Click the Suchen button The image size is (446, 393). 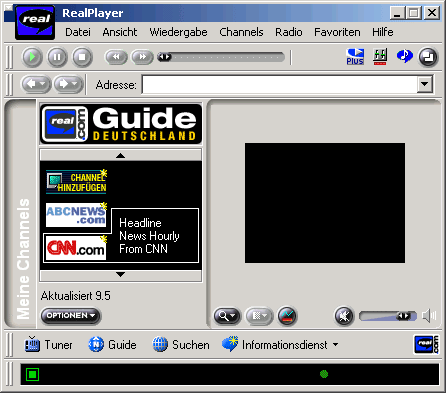pyautogui.click(x=181, y=344)
